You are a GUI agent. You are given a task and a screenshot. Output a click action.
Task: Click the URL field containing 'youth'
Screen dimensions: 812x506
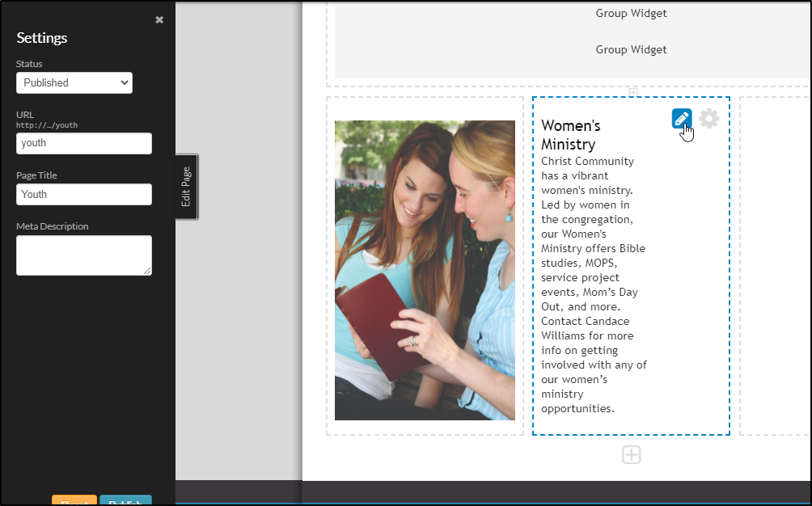(x=84, y=143)
